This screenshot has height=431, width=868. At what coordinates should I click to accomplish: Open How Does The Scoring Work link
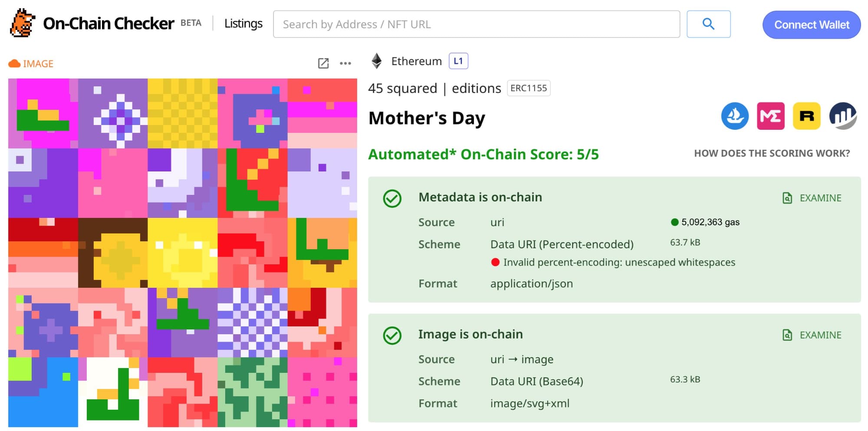[x=772, y=153]
